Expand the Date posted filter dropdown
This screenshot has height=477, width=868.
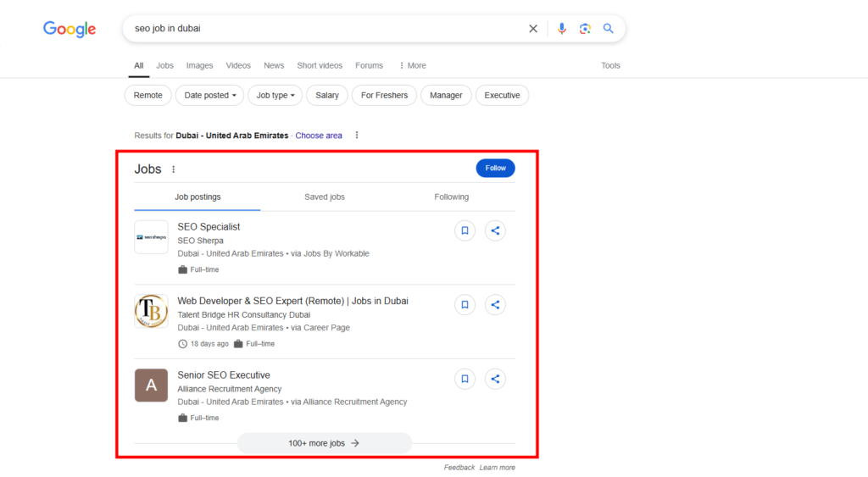[210, 95]
